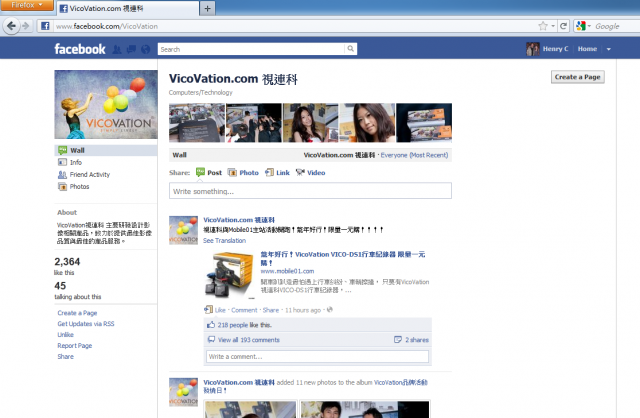Image resolution: width=640 pixels, height=418 pixels.
Task: Open first photostrip thumbnail
Action: [x=197, y=122]
